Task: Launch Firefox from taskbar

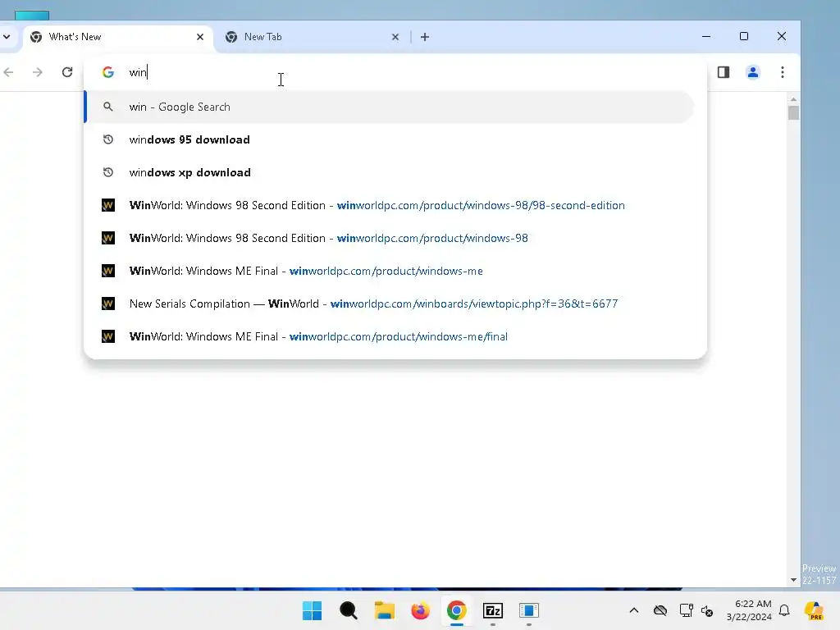Action: pyautogui.click(x=421, y=610)
